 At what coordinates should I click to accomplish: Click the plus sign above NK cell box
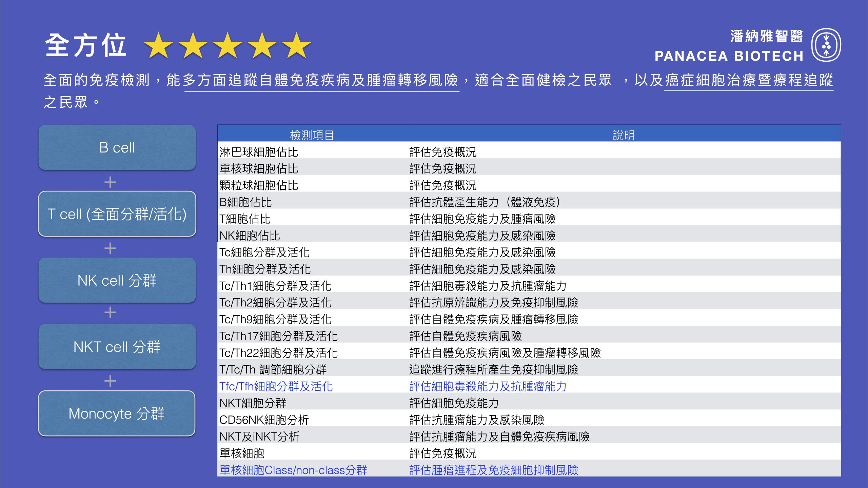[x=110, y=248]
